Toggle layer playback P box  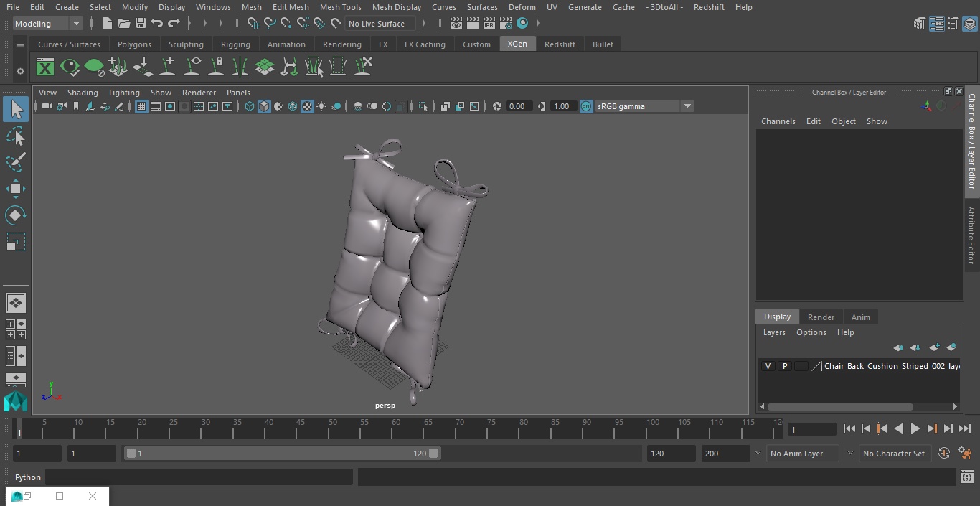tap(784, 366)
